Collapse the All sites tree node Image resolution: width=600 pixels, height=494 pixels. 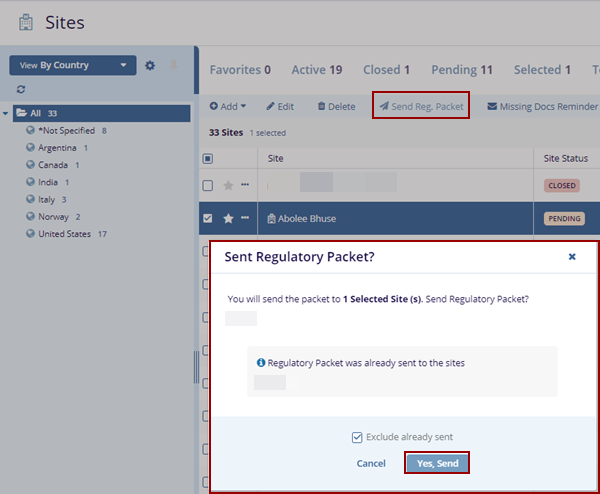point(7,113)
